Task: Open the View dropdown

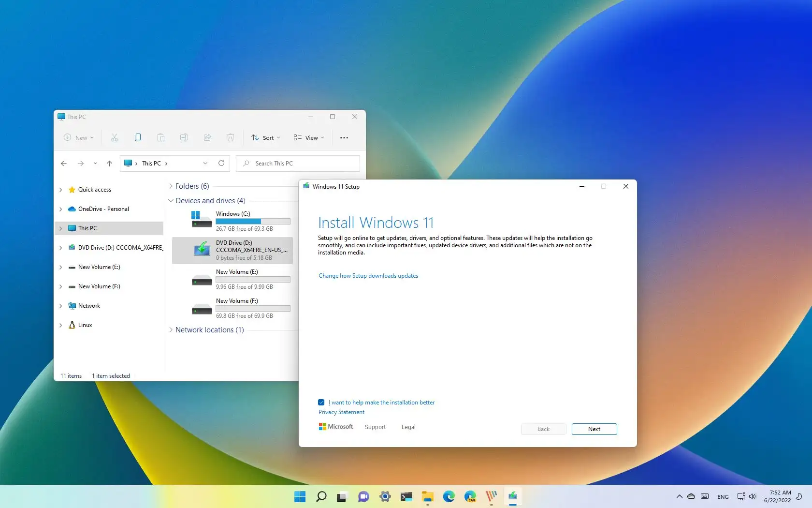Action: tap(308, 137)
